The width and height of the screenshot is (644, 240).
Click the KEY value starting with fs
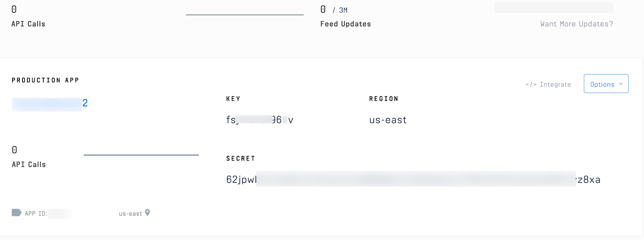point(260,119)
